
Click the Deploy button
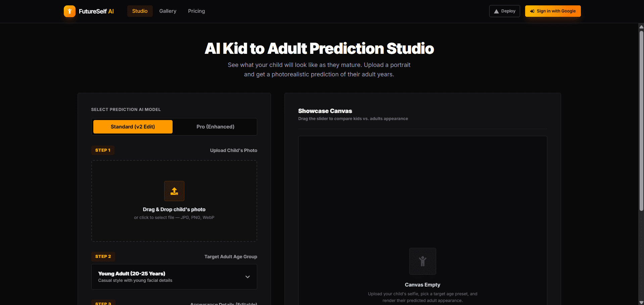click(x=505, y=11)
